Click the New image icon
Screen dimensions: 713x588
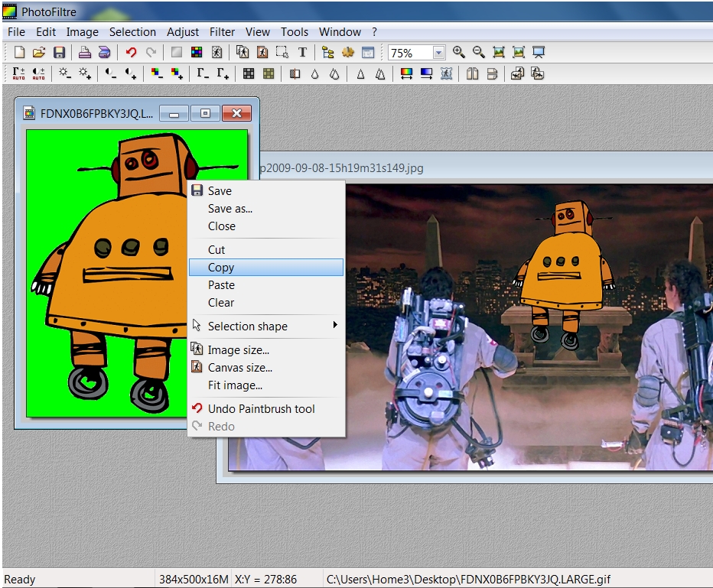pyautogui.click(x=19, y=52)
